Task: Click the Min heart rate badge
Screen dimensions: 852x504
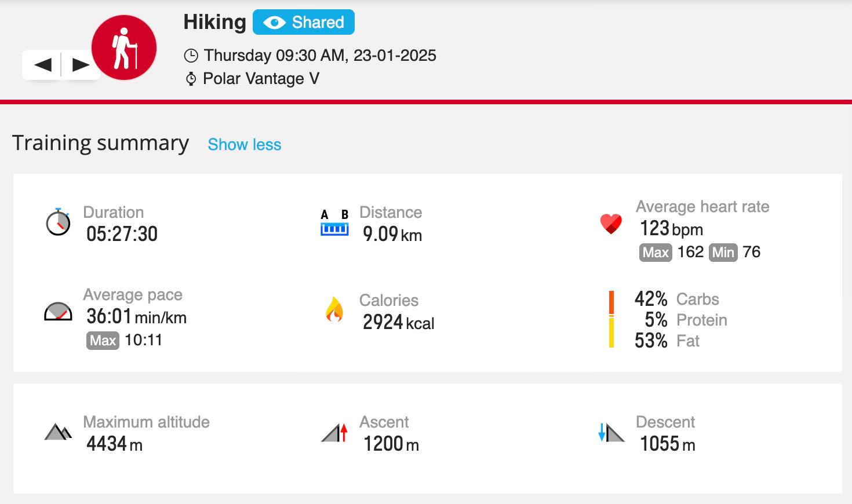Action: pyautogui.click(x=723, y=253)
